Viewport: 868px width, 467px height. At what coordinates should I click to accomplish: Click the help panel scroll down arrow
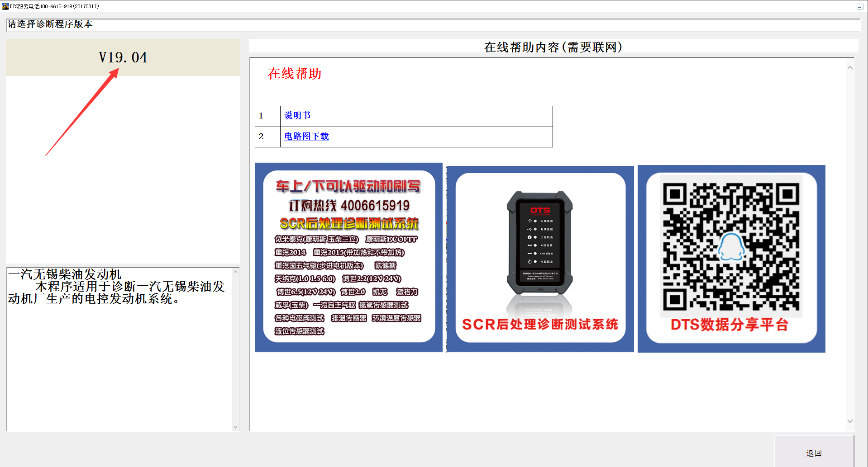(x=850, y=421)
